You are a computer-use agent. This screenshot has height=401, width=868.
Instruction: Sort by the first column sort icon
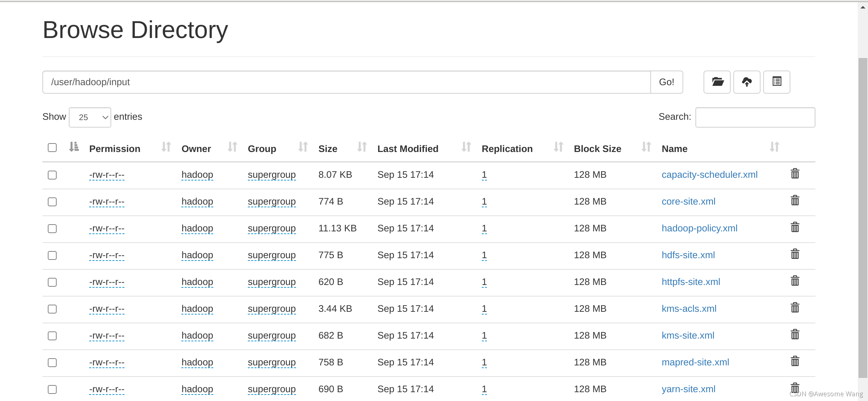(74, 147)
